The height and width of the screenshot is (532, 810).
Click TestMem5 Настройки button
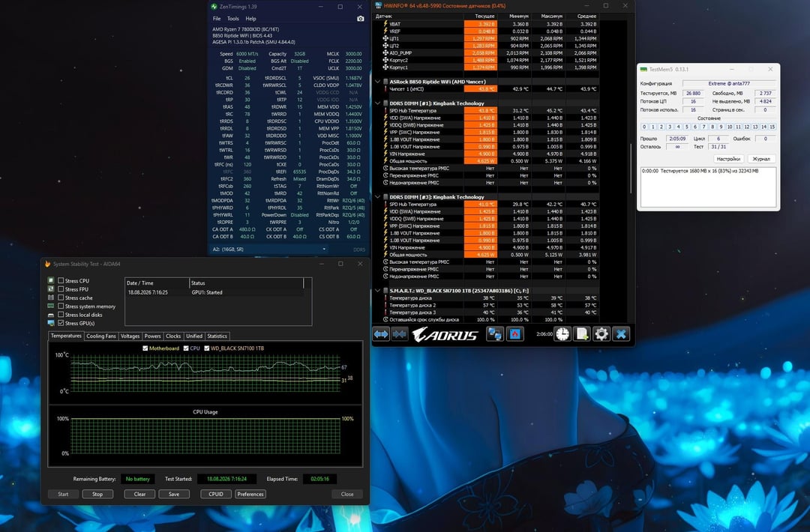[728, 159]
